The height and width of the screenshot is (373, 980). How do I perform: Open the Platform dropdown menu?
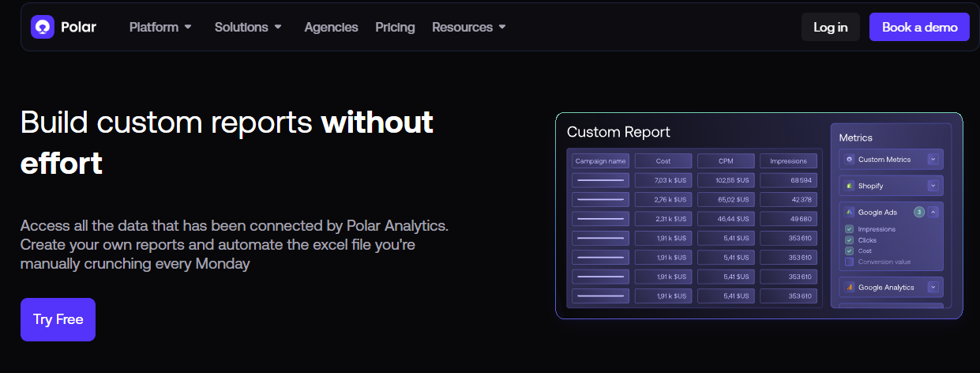(160, 27)
